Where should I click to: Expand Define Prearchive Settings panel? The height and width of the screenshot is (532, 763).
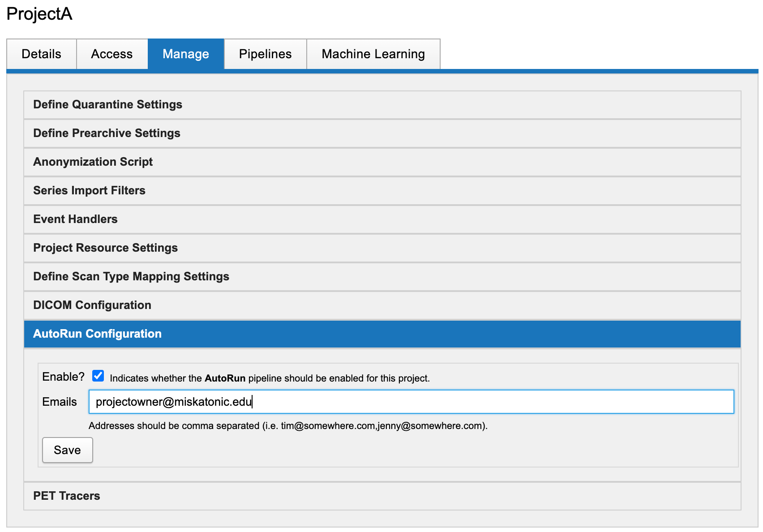(x=107, y=133)
